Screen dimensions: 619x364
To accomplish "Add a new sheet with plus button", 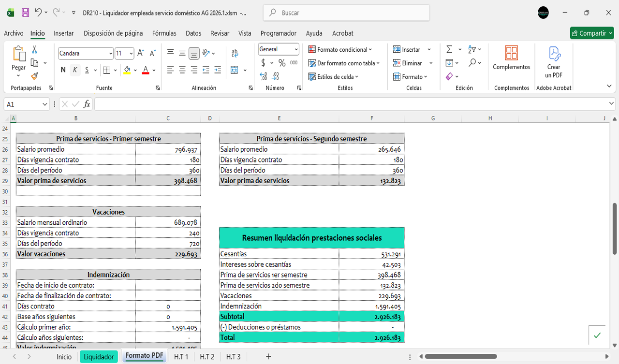I will (268, 357).
